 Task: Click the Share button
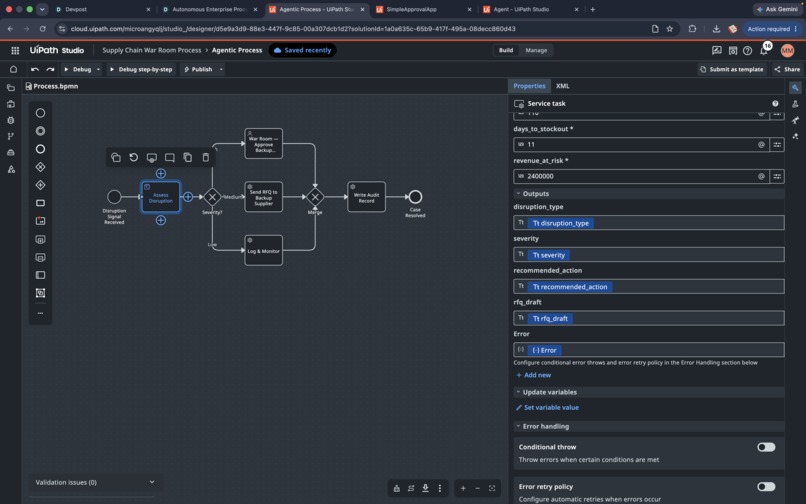pos(787,69)
